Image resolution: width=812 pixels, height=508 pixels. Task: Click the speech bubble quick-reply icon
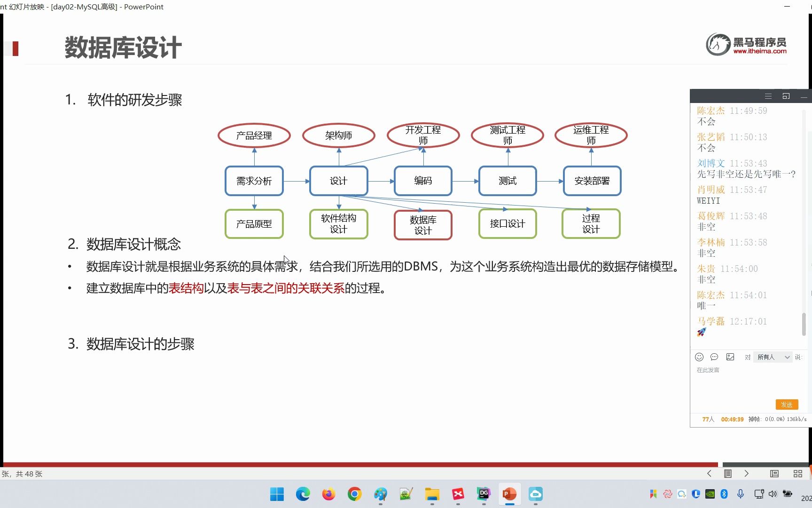(714, 357)
